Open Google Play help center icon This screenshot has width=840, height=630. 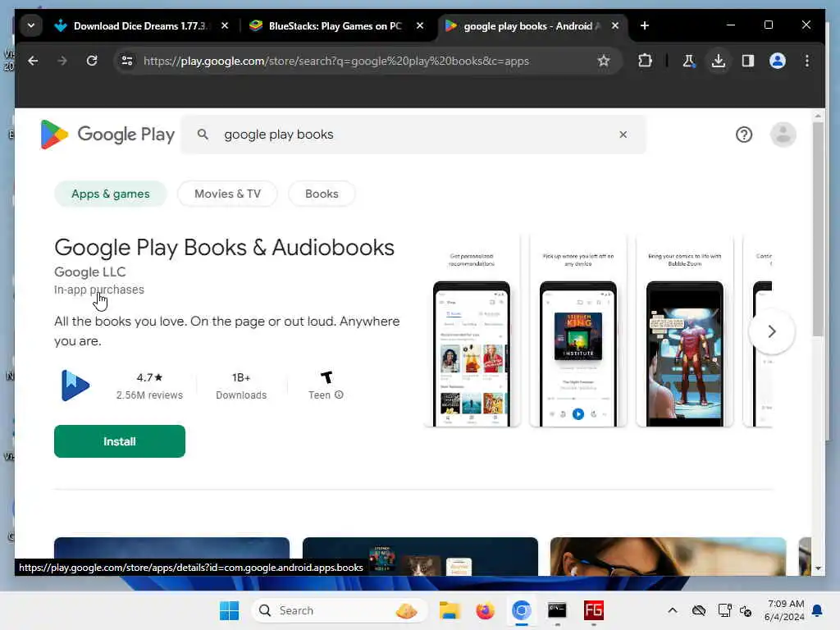743,135
